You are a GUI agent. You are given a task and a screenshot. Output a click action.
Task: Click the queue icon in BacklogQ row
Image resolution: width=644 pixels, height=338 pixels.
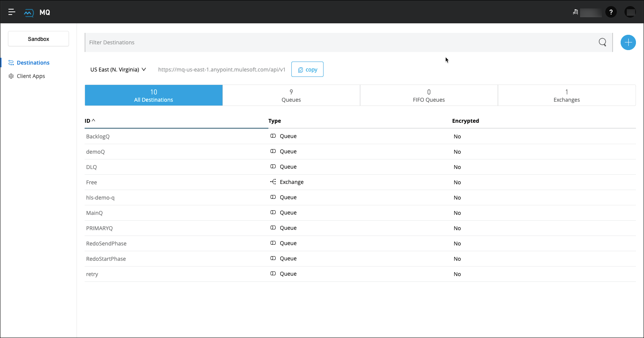coord(273,136)
